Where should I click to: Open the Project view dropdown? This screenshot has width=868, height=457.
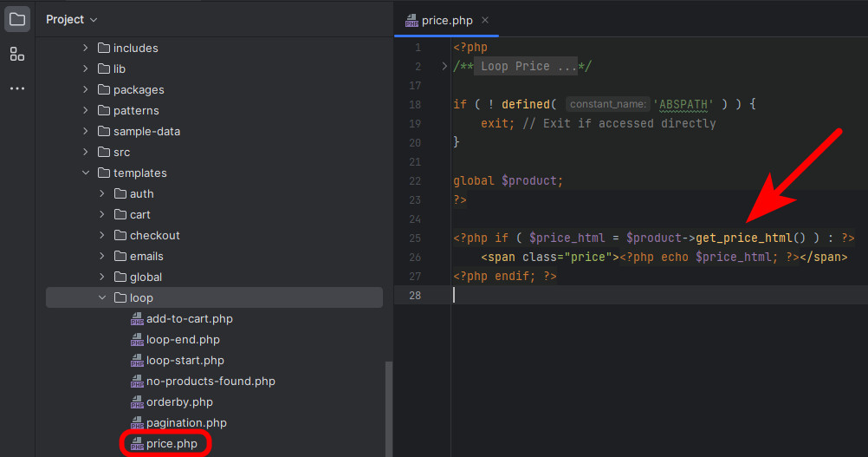pos(71,19)
